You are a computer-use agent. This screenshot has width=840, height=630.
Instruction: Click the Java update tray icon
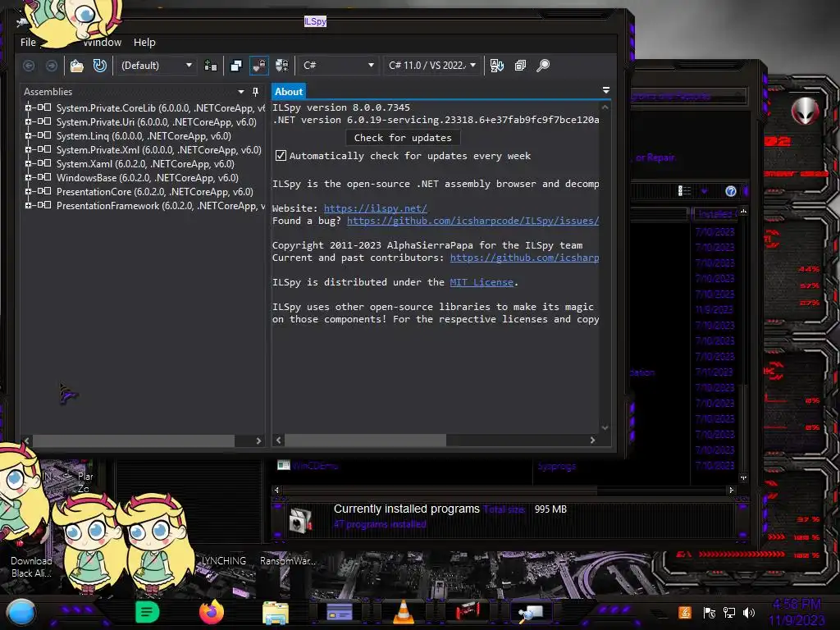pos(685,612)
